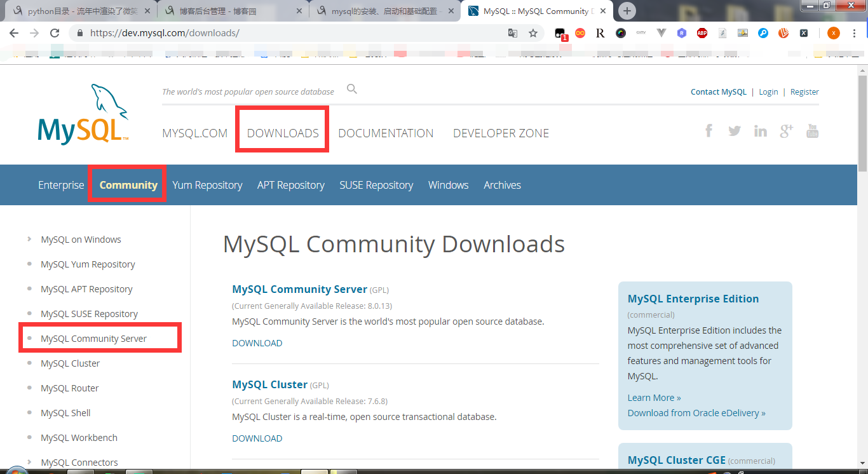Select Windows in the blue subnav
Image resolution: width=868 pixels, height=474 pixels.
coord(449,185)
